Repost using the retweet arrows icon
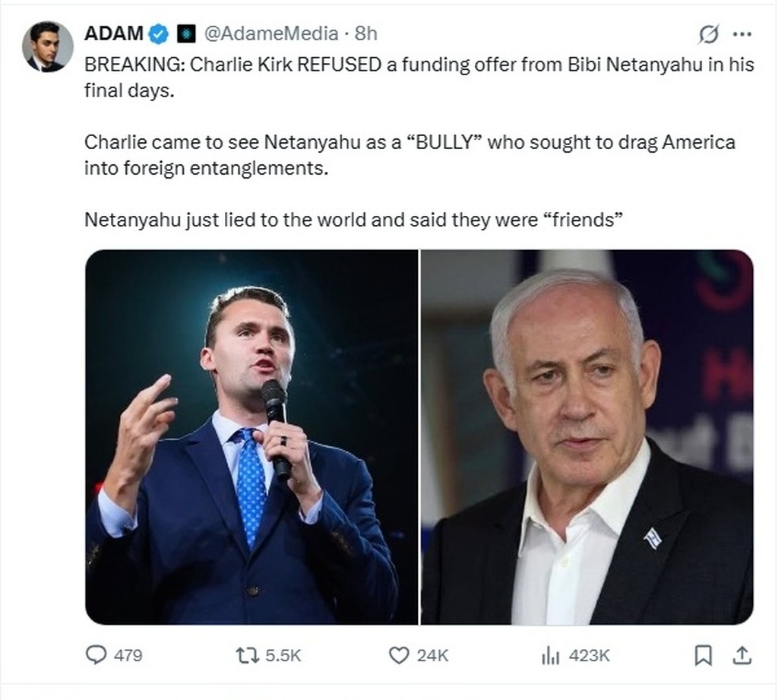 [x=245, y=654]
